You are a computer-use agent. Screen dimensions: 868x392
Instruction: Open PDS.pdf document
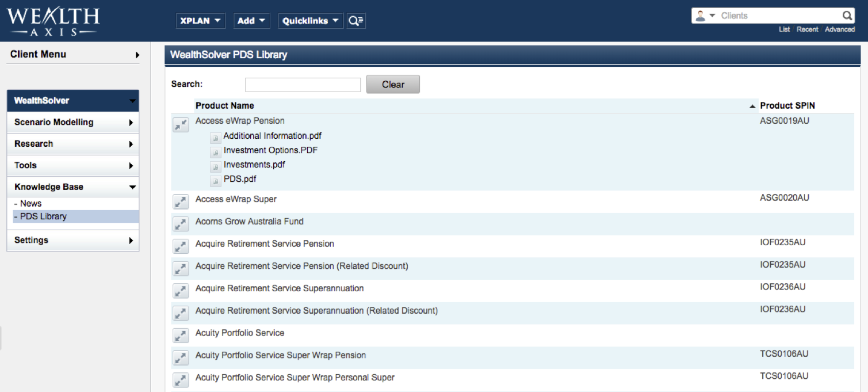coord(240,179)
